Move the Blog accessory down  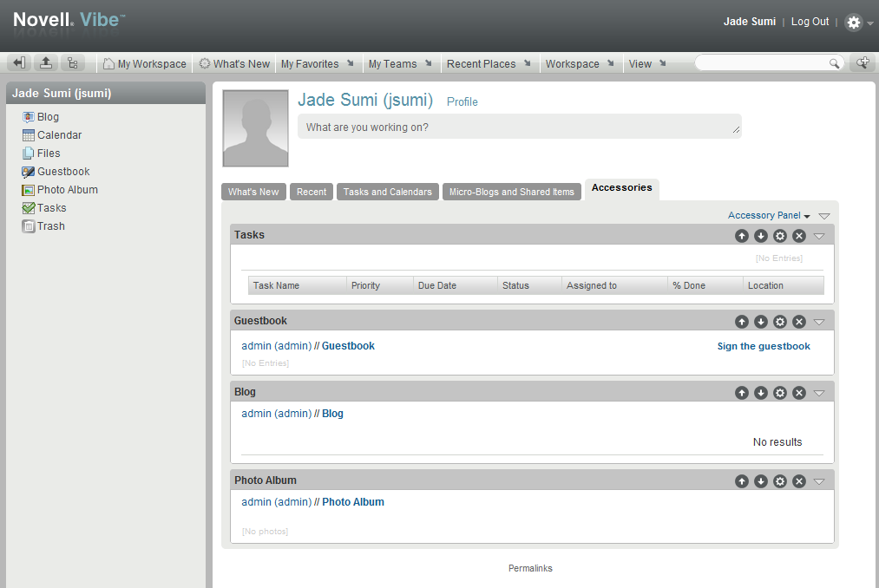[x=761, y=392]
